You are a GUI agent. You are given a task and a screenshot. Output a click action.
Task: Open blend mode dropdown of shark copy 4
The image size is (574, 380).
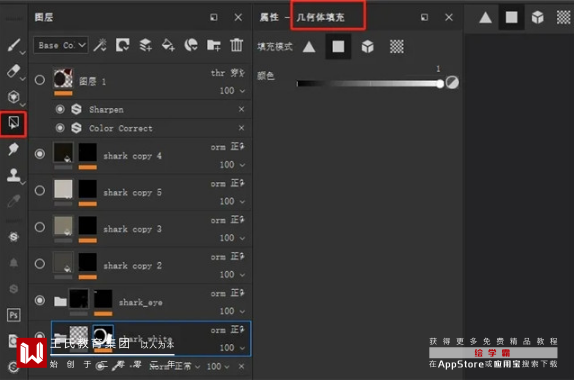pos(228,147)
